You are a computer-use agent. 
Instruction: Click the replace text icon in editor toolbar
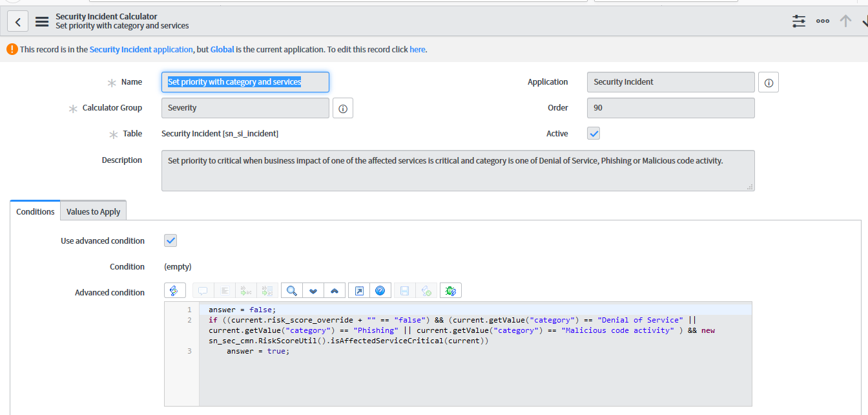(246, 290)
